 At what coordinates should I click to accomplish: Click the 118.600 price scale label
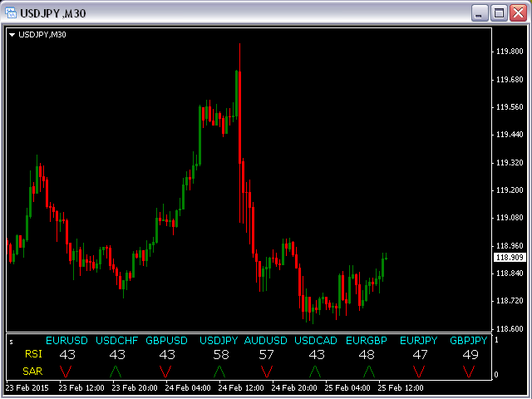510,329
